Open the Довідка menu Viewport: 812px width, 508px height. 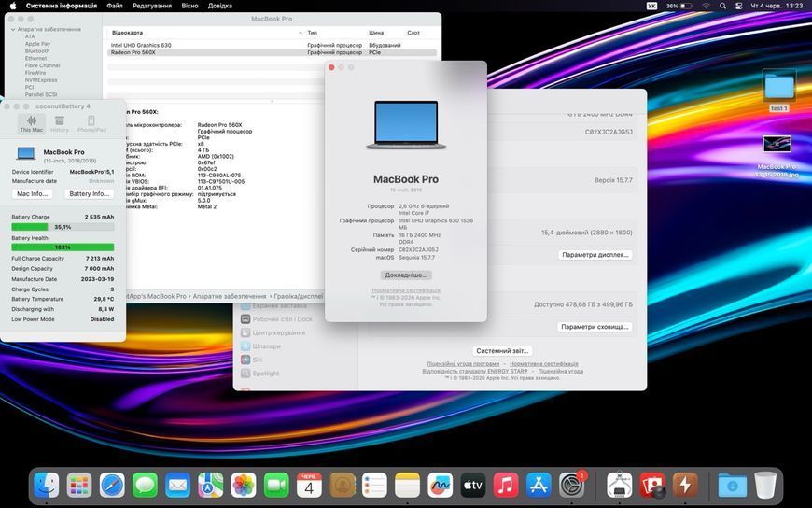[220, 6]
